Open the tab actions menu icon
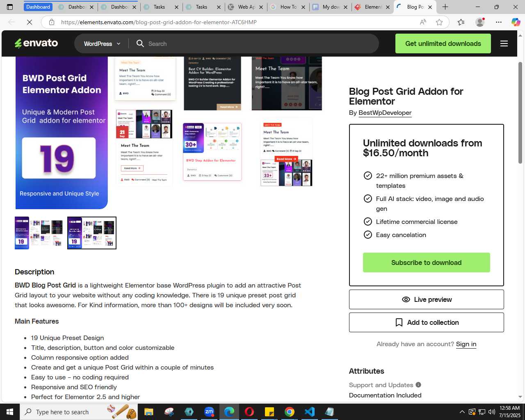 (x=10, y=7)
